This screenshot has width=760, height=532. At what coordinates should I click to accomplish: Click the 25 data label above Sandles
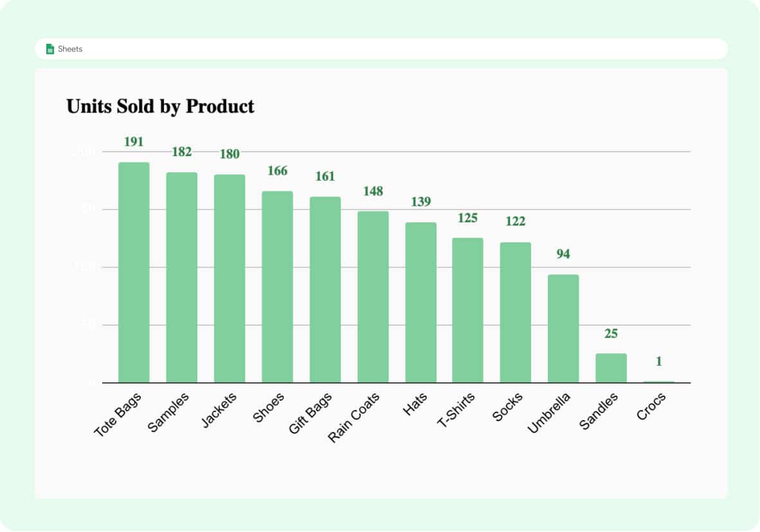[x=611, y=334]
